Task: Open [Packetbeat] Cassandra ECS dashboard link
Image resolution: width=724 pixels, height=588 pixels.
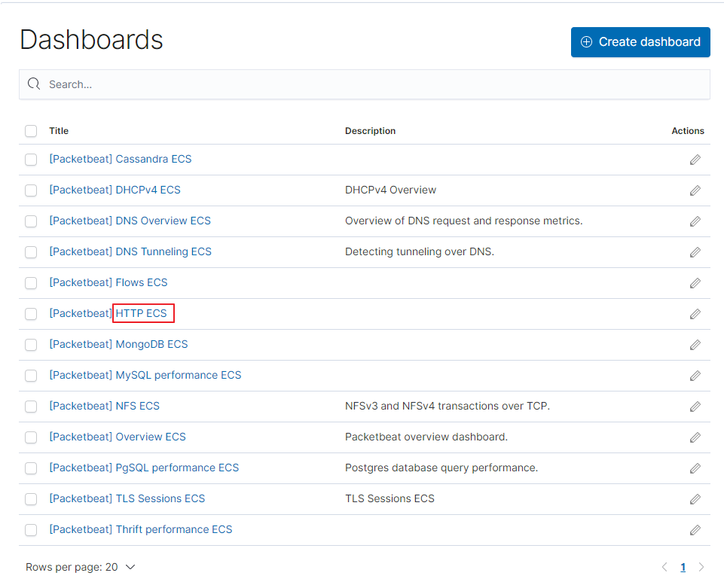Action: (121, 159)
